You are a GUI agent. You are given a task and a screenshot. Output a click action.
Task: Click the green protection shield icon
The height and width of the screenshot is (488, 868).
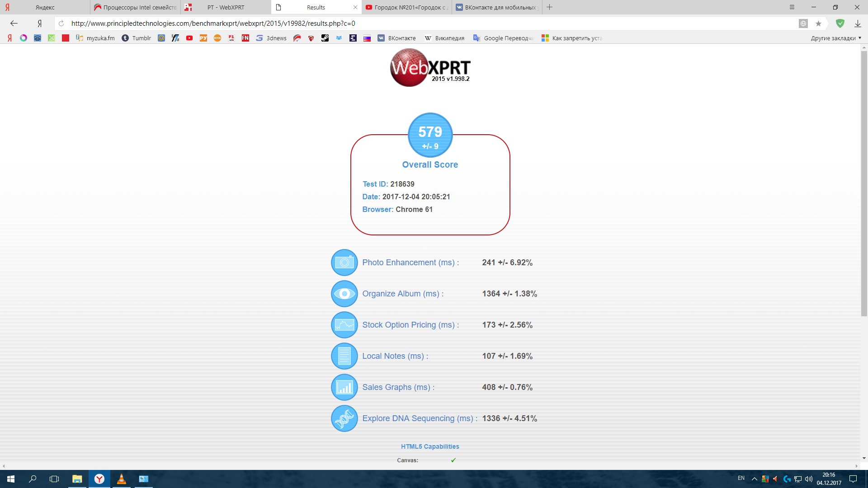[840, 23]
